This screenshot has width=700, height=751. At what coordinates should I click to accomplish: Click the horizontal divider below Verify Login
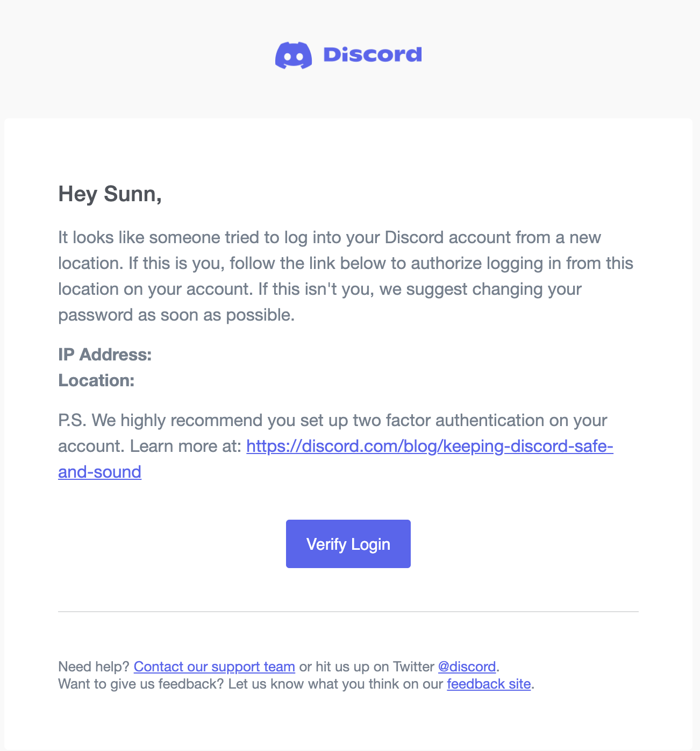[x=348, y=612]
